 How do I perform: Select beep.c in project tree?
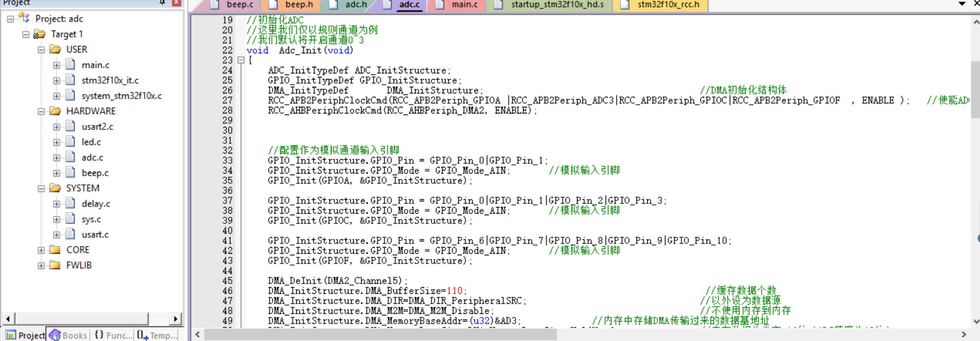pyautogui.click(x=95, y=173)
